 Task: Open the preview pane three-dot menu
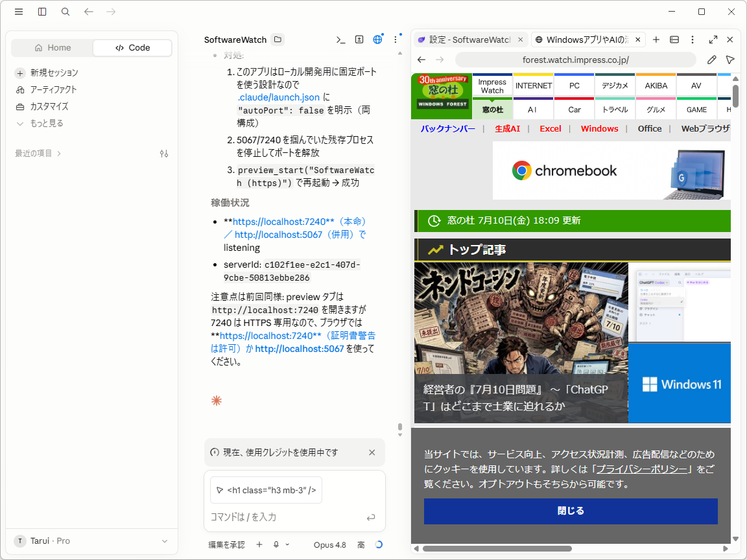(693, 40)
